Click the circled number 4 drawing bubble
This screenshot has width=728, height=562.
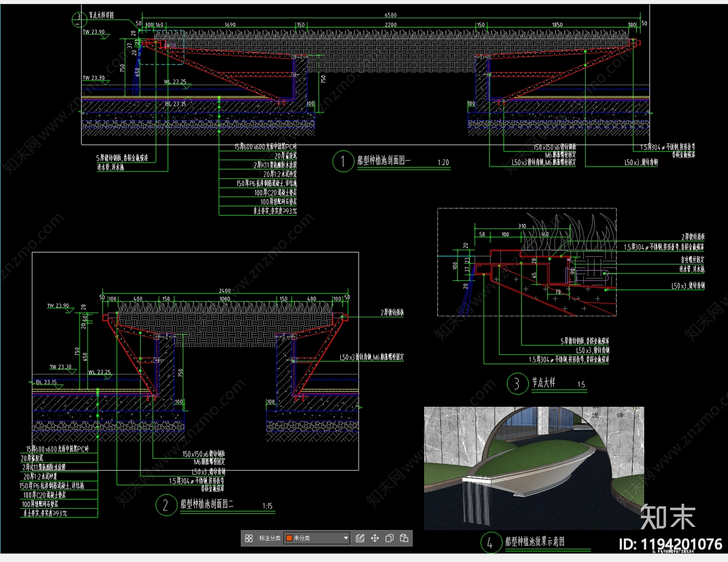[x=490, y=542]
